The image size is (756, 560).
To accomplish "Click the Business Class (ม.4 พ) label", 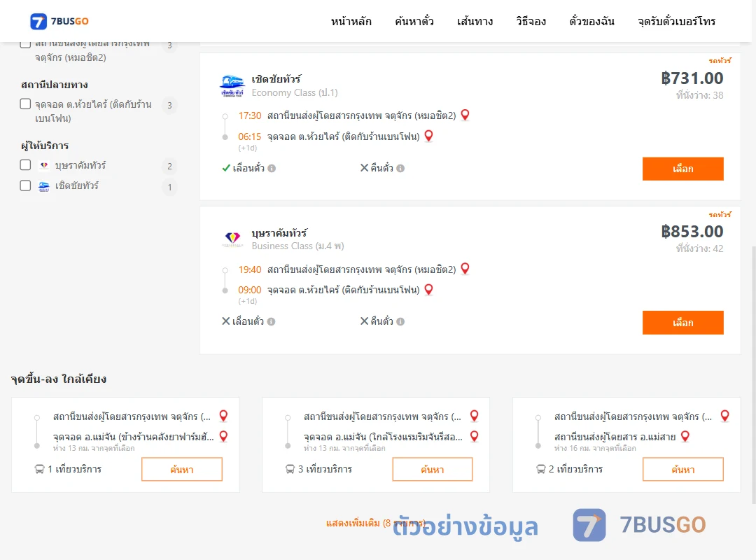I will tap(298, 246).
